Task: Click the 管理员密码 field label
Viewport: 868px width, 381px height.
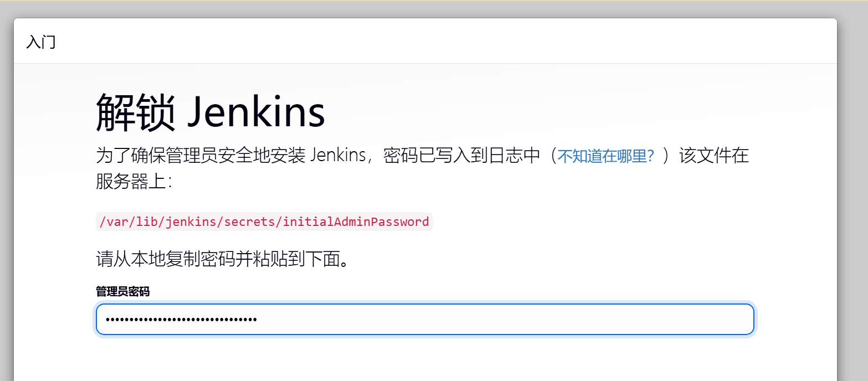Action: [x=122, y=291]
